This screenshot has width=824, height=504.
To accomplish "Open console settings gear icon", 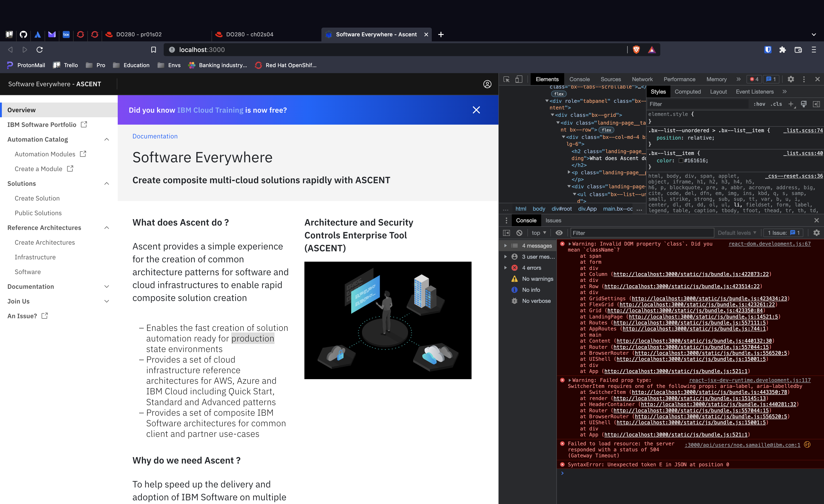I will (816, 233).
